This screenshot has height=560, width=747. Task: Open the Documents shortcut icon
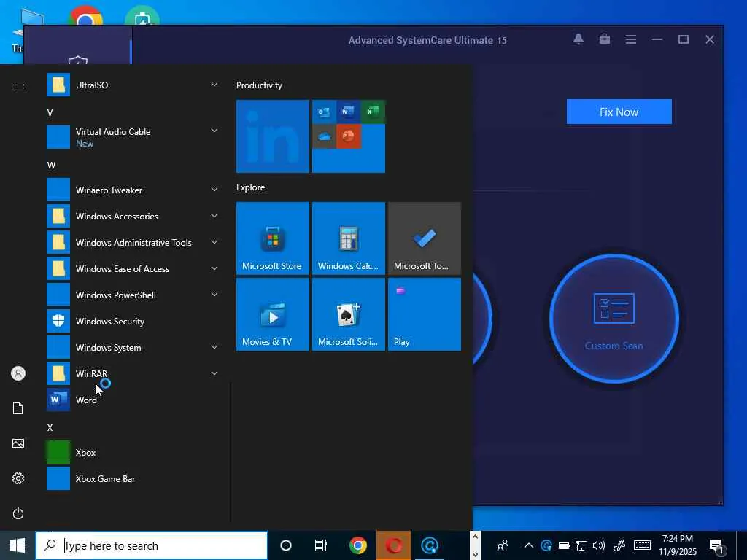tap(18, 408)
